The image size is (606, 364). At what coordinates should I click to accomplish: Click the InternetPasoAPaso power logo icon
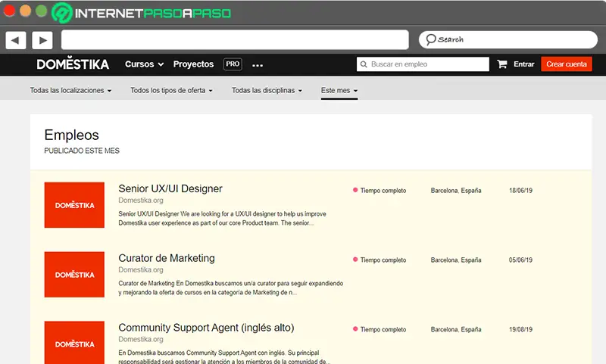pyautogui.click(x=60, y=13)
